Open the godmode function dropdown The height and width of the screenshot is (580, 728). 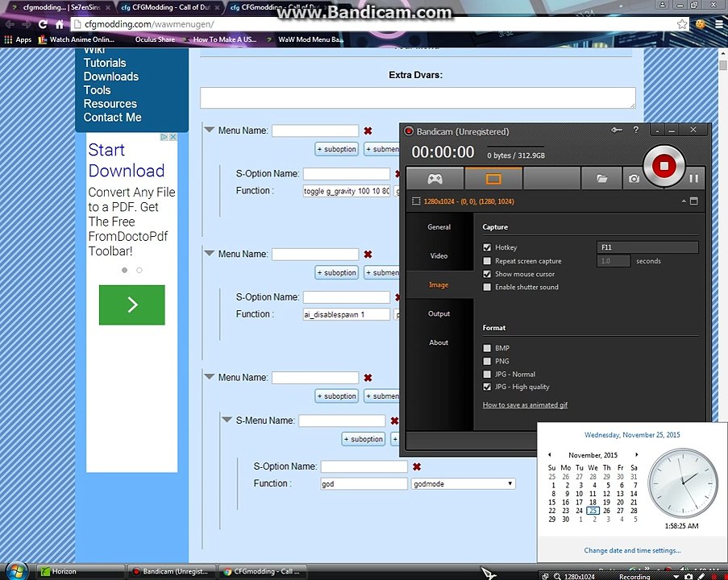pos(463,483)
